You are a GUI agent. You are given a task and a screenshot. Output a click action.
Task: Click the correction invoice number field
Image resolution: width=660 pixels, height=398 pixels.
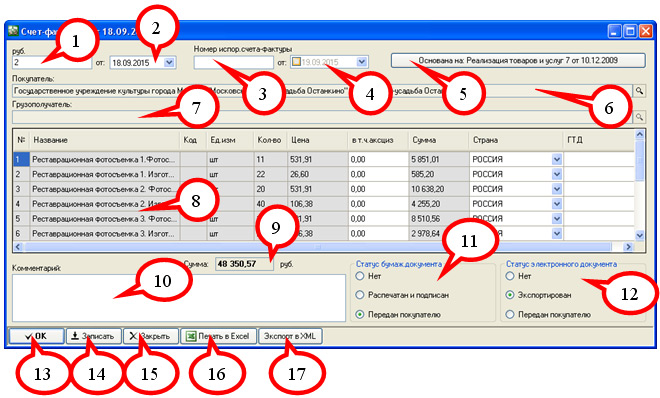click(234, 62)
